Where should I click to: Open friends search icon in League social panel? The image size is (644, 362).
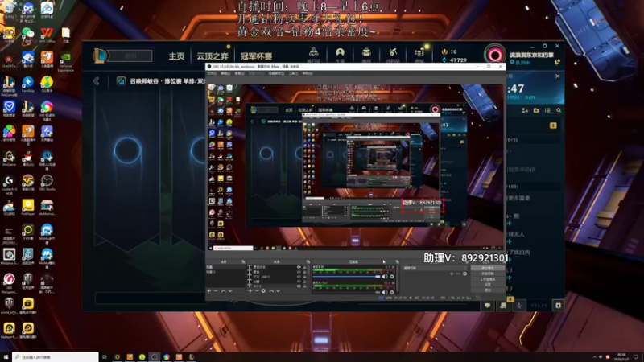point(559,110)
